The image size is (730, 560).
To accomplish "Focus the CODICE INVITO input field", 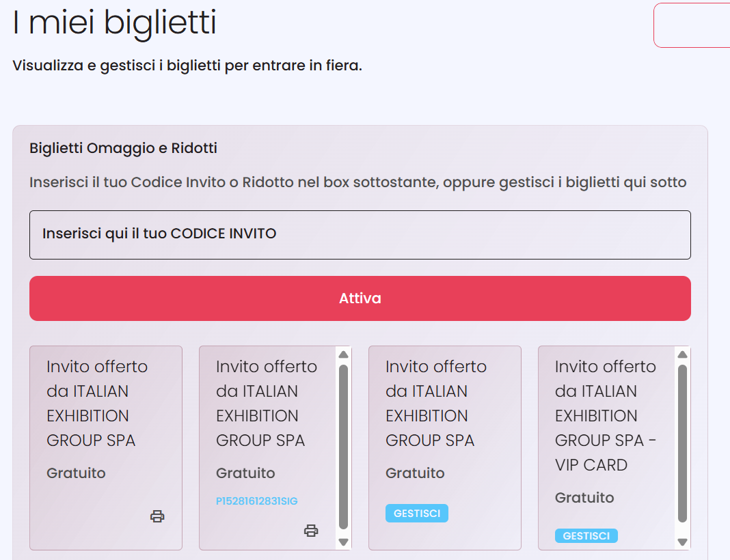I will 360,234.
